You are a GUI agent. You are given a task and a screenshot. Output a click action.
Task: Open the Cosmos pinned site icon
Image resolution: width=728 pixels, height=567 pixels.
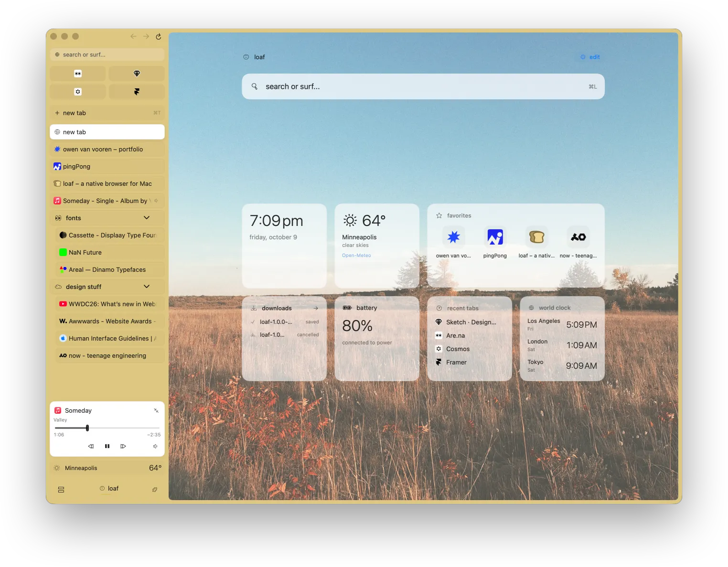78,92
